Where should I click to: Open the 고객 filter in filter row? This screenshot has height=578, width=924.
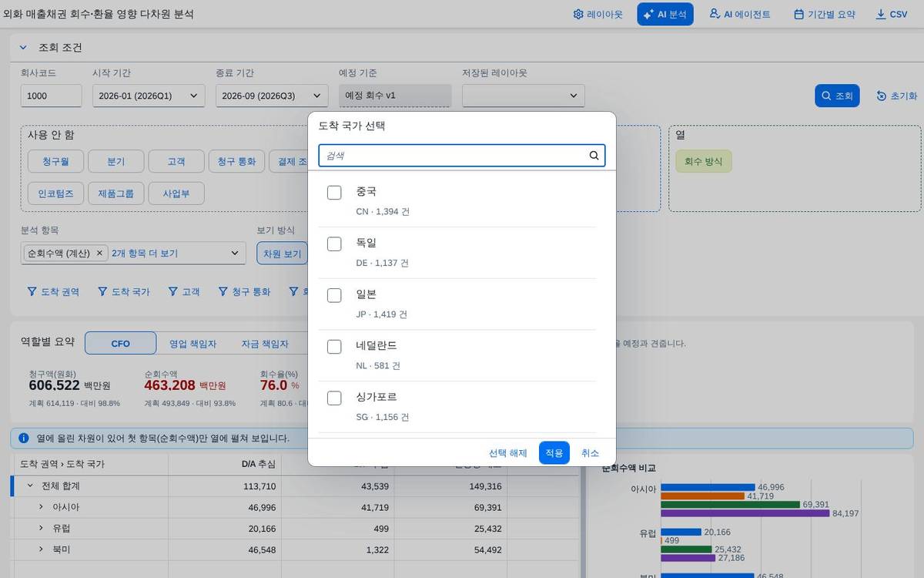[183, 292]
